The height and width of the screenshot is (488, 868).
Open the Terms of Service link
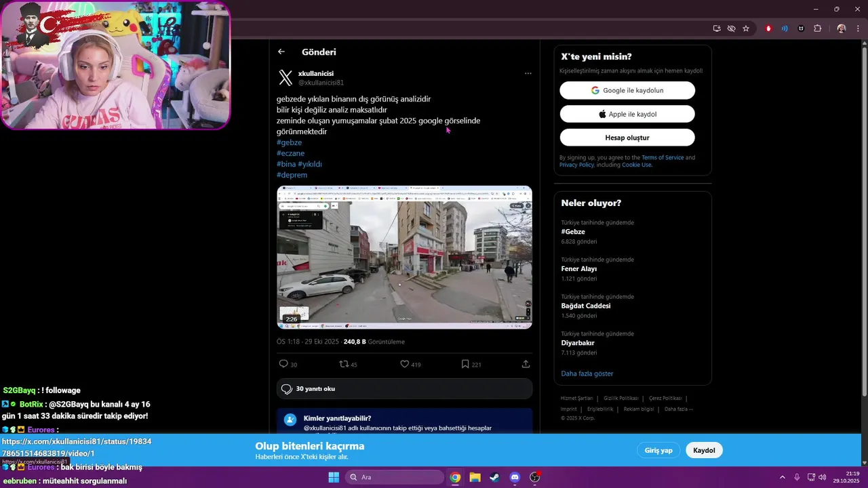[663, 157]
